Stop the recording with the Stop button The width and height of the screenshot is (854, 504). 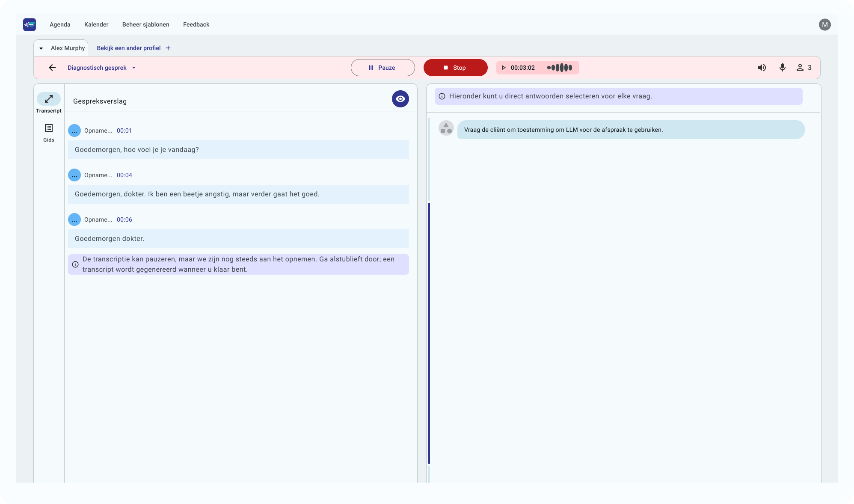[455, 68]
